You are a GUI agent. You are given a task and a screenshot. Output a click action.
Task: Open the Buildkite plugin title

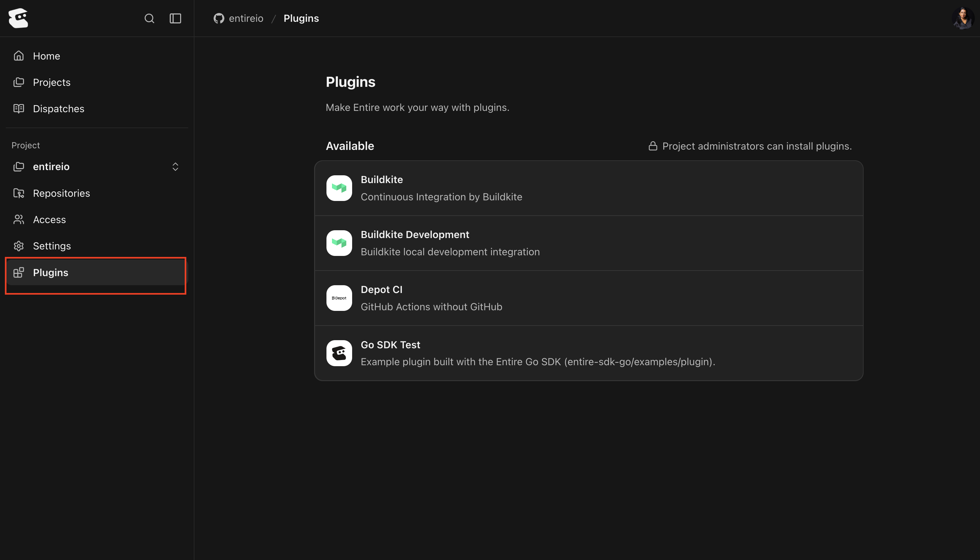point(382,180)
